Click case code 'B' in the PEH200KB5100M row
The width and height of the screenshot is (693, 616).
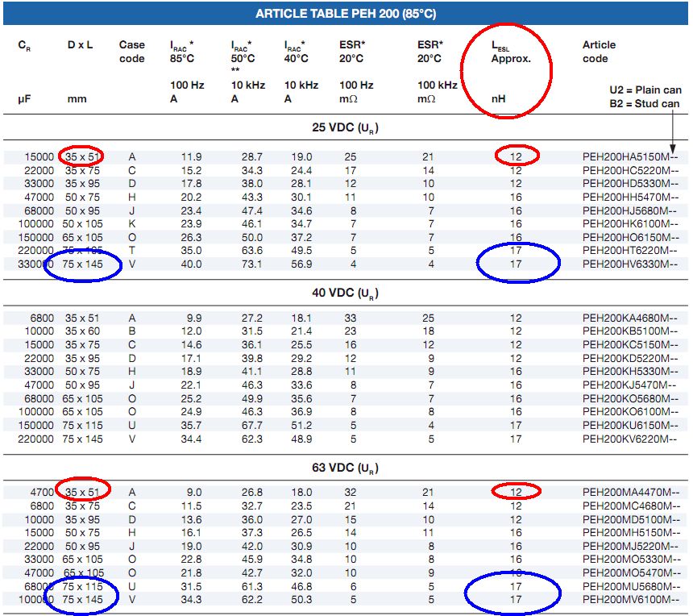pyautogui.click(x=131, y=331)
